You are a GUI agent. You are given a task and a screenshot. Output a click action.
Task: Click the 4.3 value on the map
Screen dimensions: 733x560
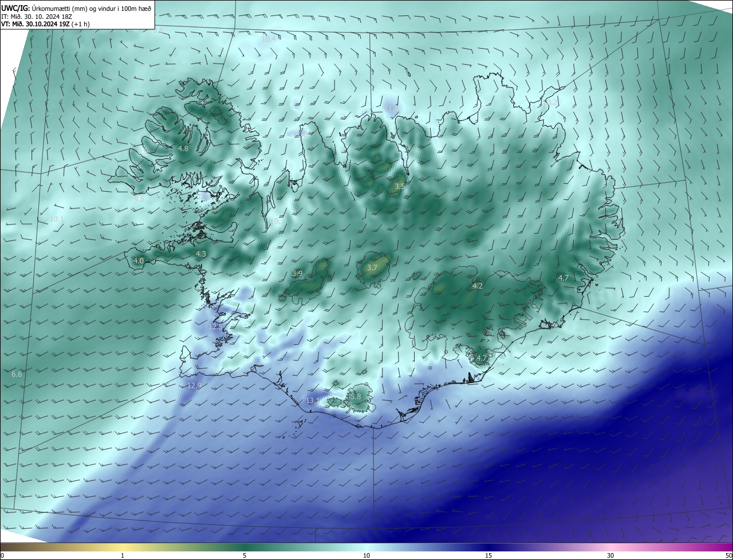click(x=201, y=254)
